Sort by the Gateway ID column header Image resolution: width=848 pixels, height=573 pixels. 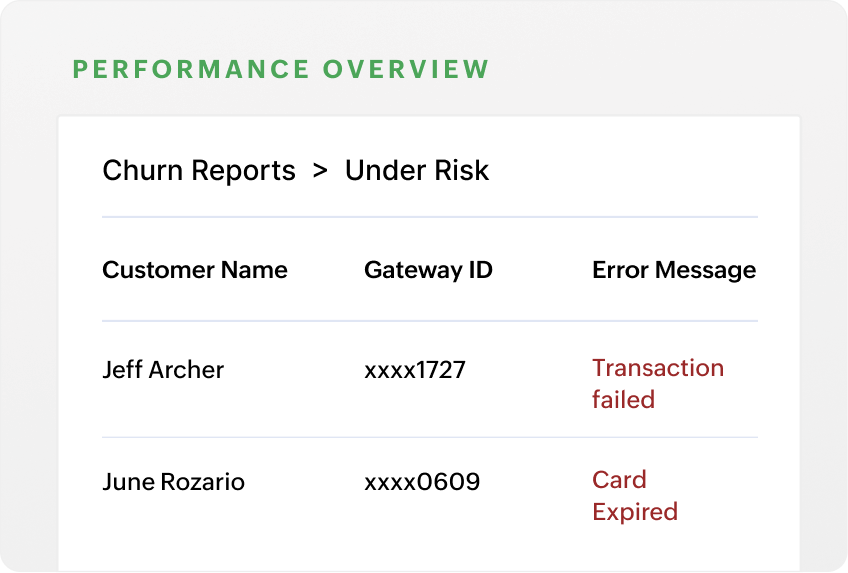click(x=428, y=270)
